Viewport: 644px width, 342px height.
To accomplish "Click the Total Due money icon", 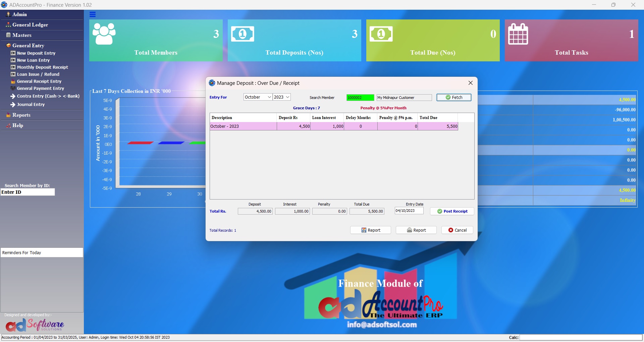I will (x=381, y=34).
